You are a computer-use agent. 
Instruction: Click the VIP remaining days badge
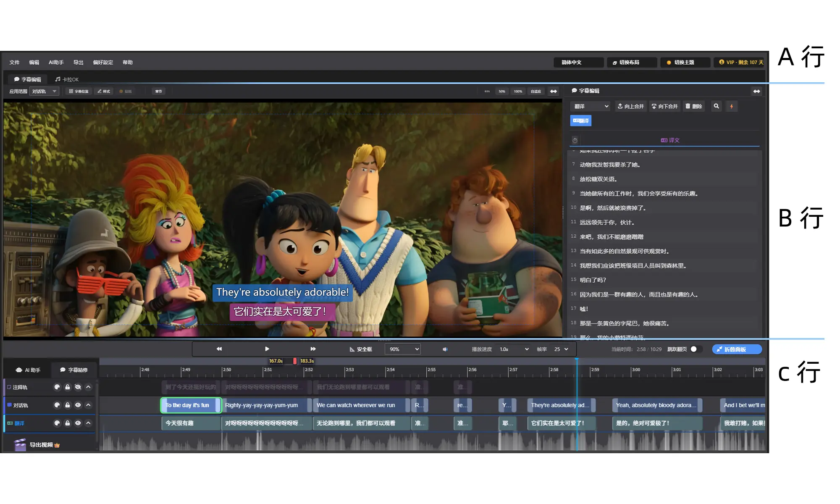coord(741,63)
